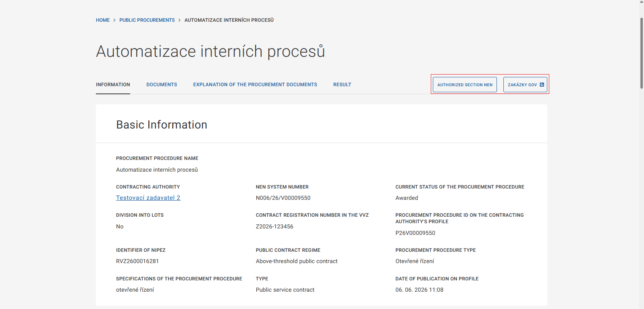Select NEN system number N006/26/V00009550

[x=283, y=198]
